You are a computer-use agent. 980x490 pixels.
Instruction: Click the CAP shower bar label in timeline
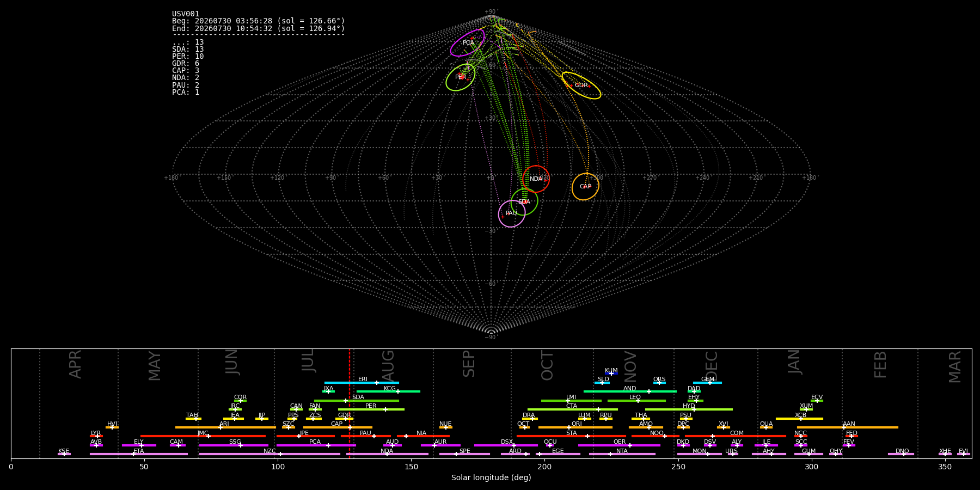coord(337,424)
